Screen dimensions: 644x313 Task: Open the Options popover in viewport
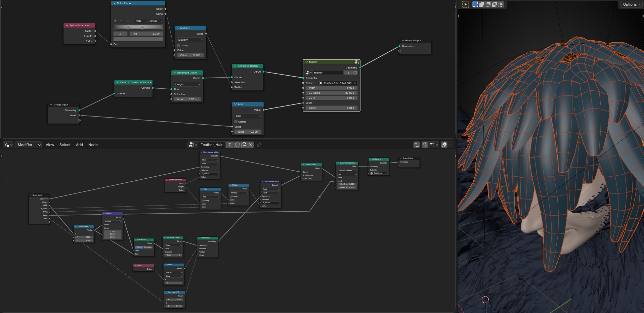(x=631, y=4)
